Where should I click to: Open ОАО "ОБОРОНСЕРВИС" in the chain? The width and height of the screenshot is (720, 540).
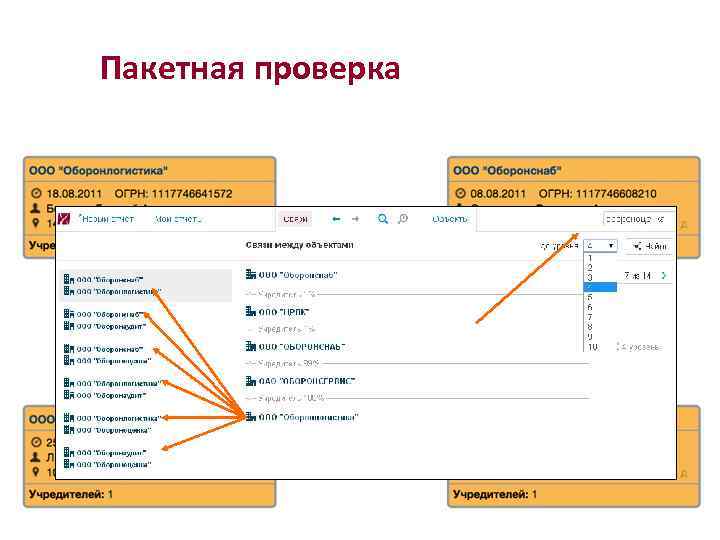coord(307,381)
